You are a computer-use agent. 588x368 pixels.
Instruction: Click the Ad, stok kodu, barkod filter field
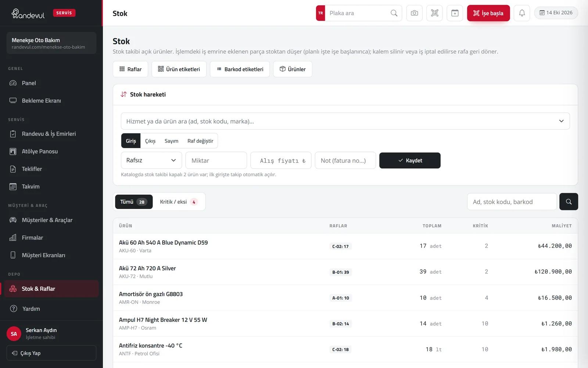(x=512, y=202)
